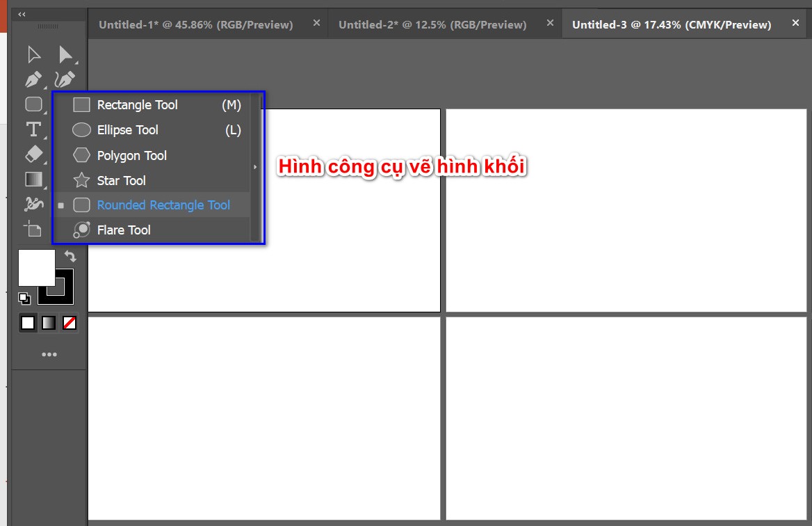Choose Star Tool from flyout

point(122,181)
